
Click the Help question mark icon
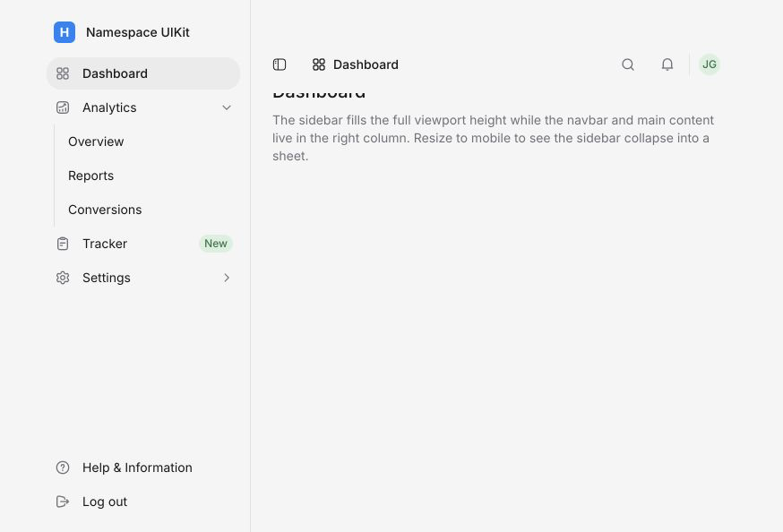coord(63,468)
